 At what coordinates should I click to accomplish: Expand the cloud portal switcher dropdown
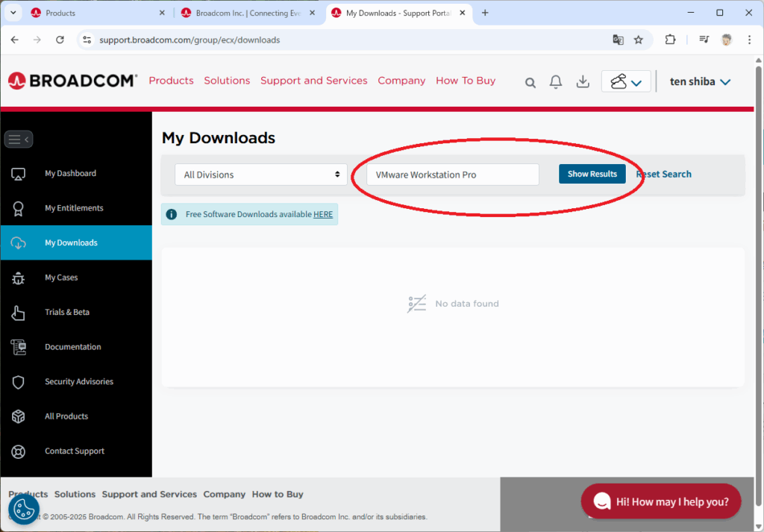(x=626, y=82)
